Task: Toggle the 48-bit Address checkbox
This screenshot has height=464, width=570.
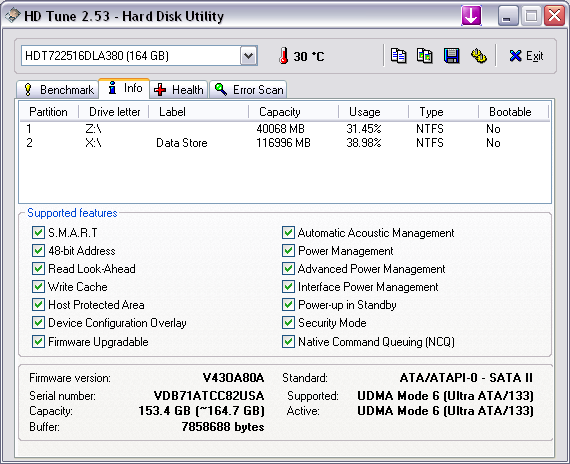Action: tap(38, 251)
